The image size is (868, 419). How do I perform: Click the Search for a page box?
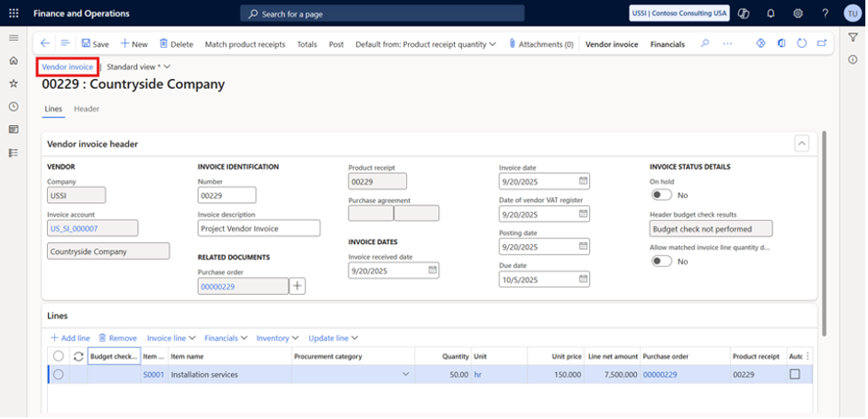(x=382, y=13)
